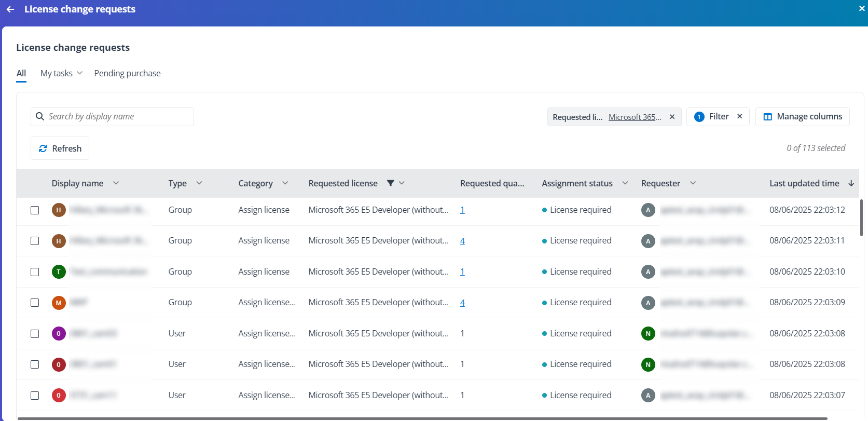Screen dimensions: 868x421
Task: Click the green T avatar in third row
Action: [59, 271]
